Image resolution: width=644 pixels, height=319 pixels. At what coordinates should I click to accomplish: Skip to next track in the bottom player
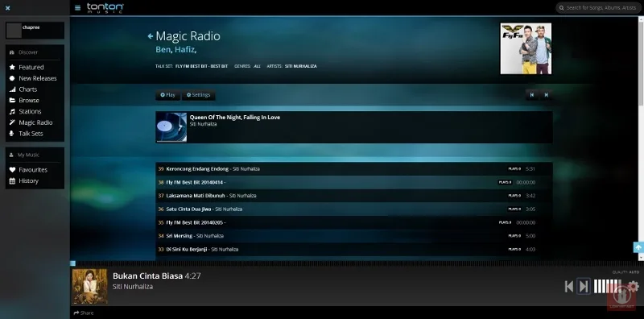[584, 286]
